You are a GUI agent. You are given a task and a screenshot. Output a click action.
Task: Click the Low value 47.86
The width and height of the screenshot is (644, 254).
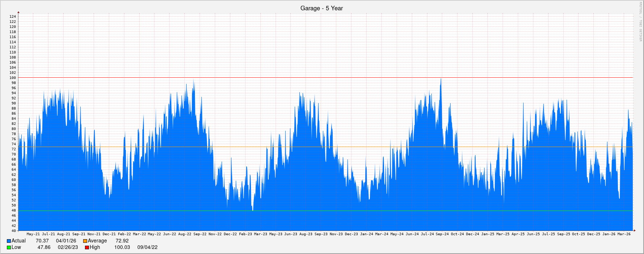[44, 247]
